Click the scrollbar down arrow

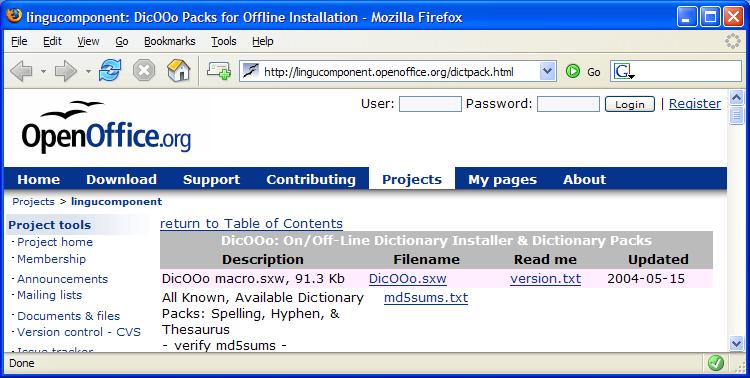[x=737, y=343]
